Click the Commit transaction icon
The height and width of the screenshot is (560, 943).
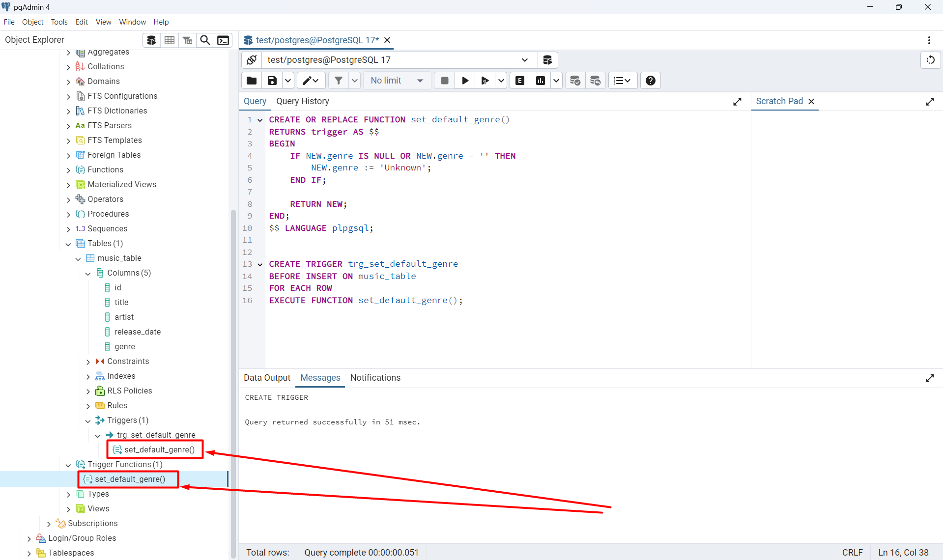pyautogui.click(x=575, y=81)
